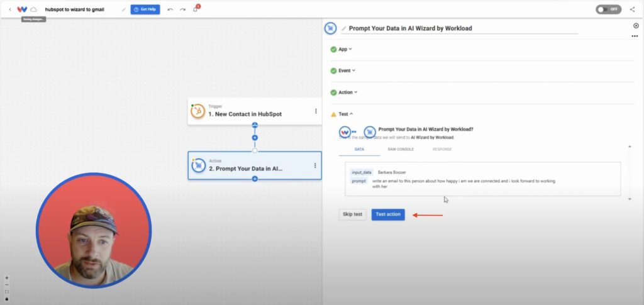The height and width of the screenshot is (305, 644).
Task: Click the Test section warning icon
Action: (x=333, y=114)
